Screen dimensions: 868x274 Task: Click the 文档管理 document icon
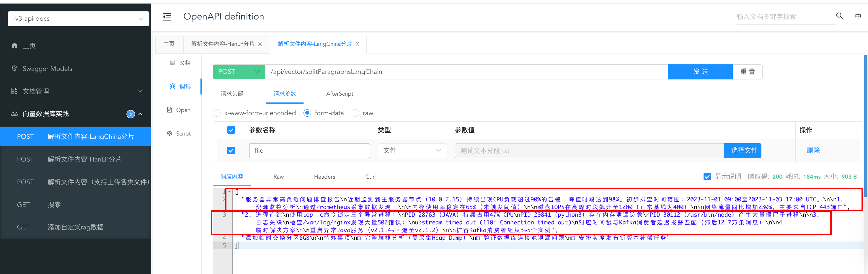coord(14,91)
